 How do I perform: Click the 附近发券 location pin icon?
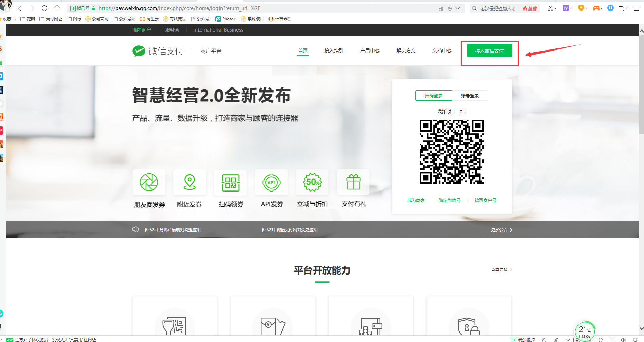tap(190, 182)
